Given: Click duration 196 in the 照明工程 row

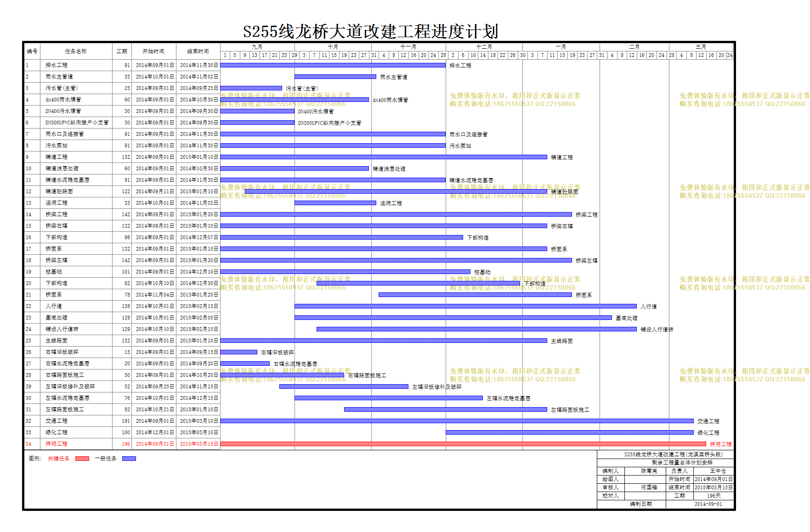Looking at the screenshot, I should [x=126, y=444].
